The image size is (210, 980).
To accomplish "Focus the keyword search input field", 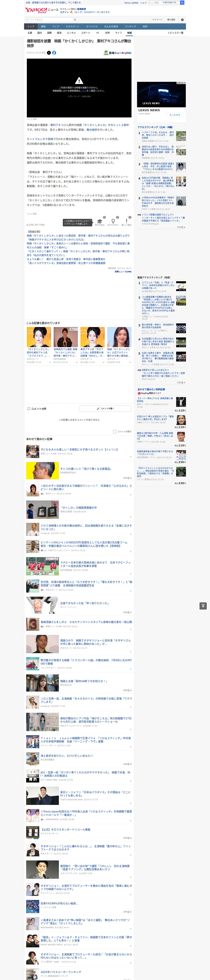I will pyautogui.click(x=49, y=20).
